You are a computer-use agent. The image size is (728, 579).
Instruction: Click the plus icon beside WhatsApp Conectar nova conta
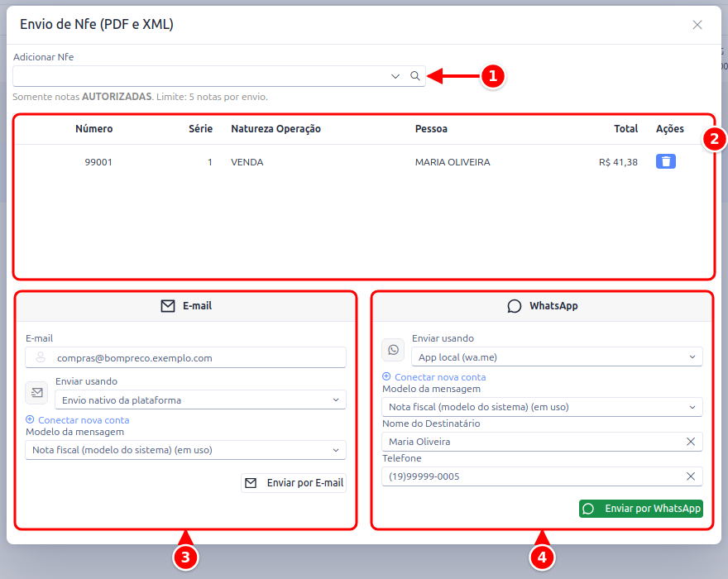[x=386, y=376]
